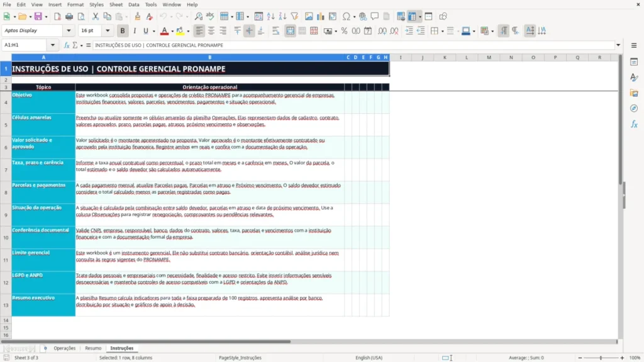Screen dimensions: 644x362
Task: Open the background color dropdown arrow
Action: point(188,31)
